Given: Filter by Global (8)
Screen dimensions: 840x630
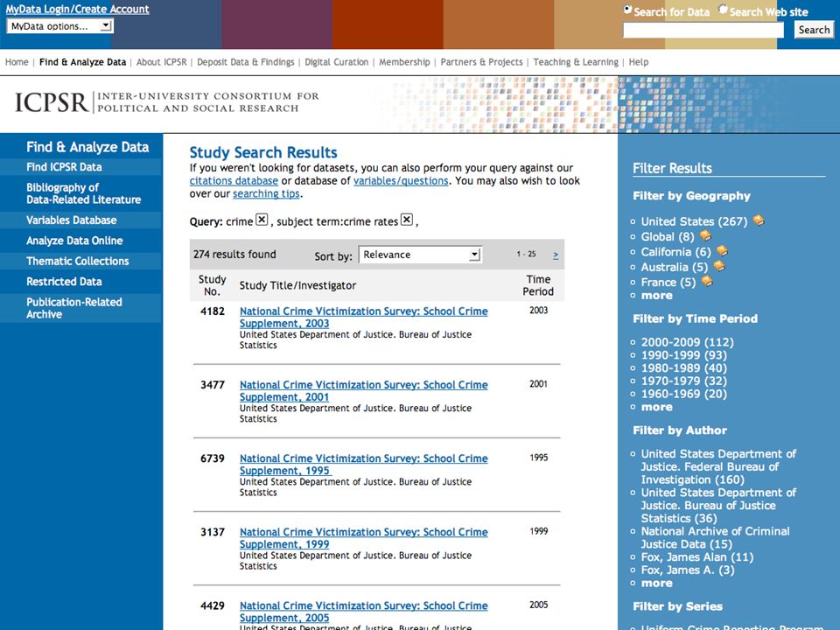Looking at the screenshot, I should click(668, 237).
